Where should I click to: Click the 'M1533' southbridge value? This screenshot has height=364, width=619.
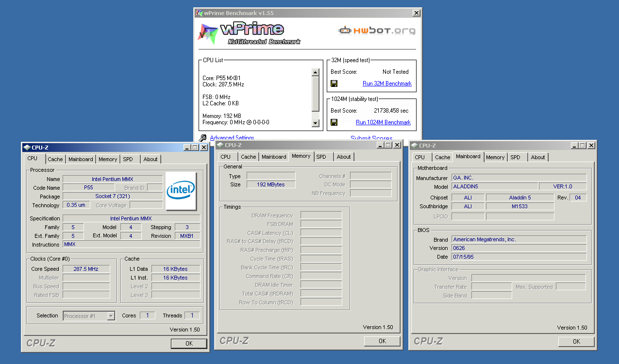520,206
